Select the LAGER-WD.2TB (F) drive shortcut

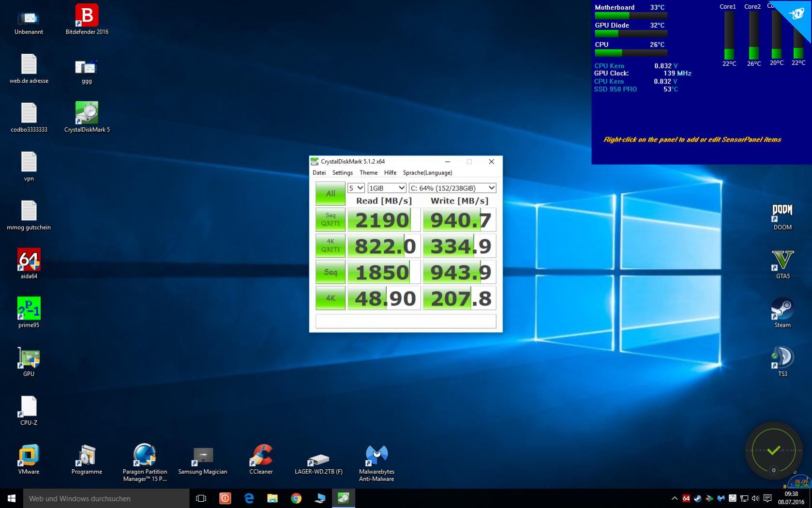pos(318,463)
